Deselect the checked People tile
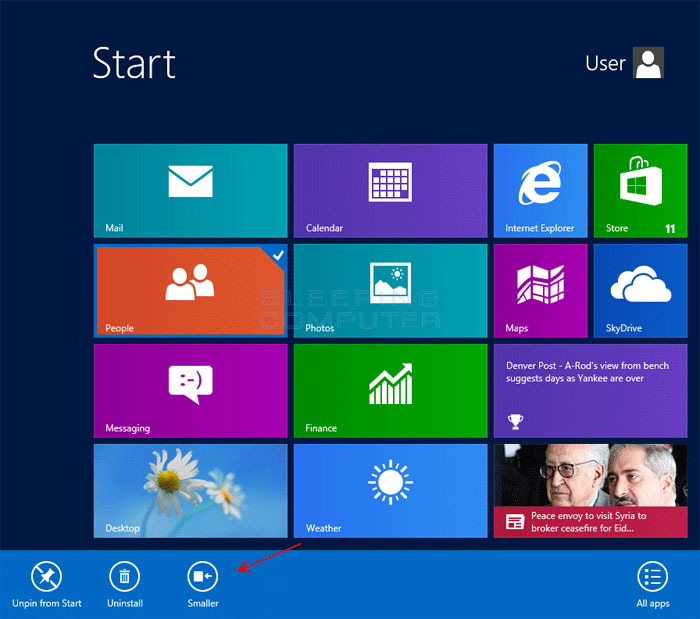The image size is (700, 619). click(190, 290)
